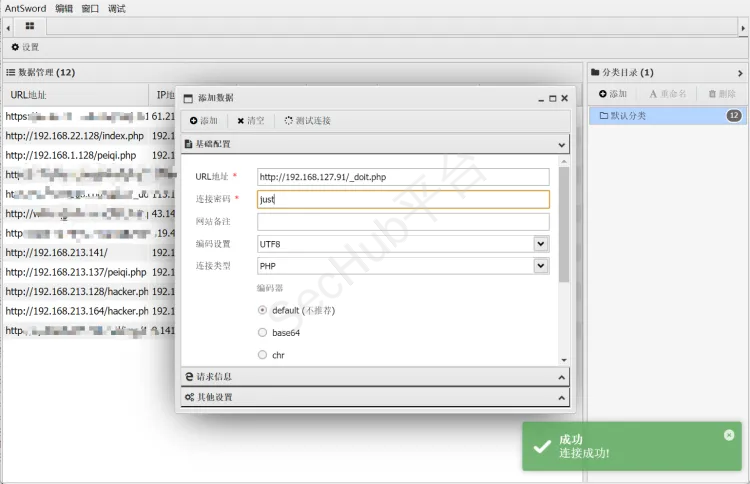Screen dimensions: 750x484
Task: Click the dialog scrollbar down arrow
Action: (x=564, y=360)
